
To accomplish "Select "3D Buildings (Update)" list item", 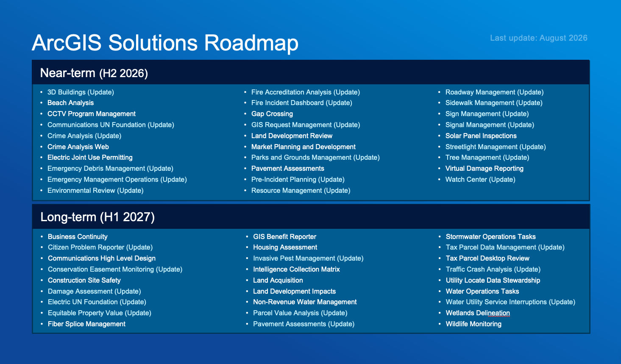I will [x=81, y=92].
